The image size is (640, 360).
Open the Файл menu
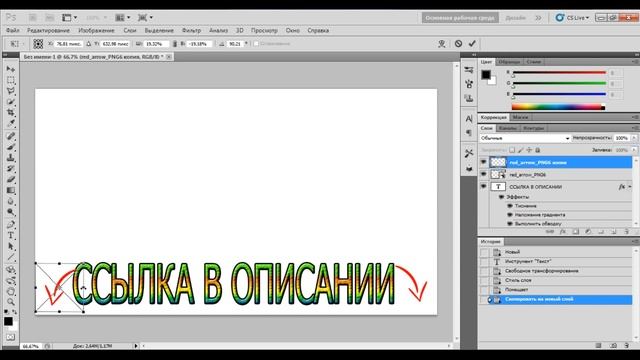(13, 30)
